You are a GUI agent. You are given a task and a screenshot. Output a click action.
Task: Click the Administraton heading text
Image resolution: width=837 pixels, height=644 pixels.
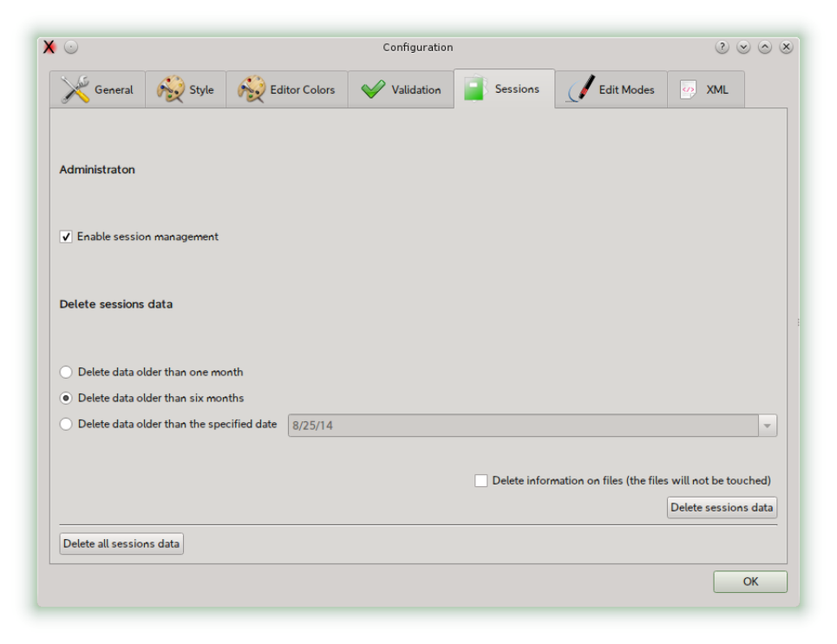tap(97, 170)
